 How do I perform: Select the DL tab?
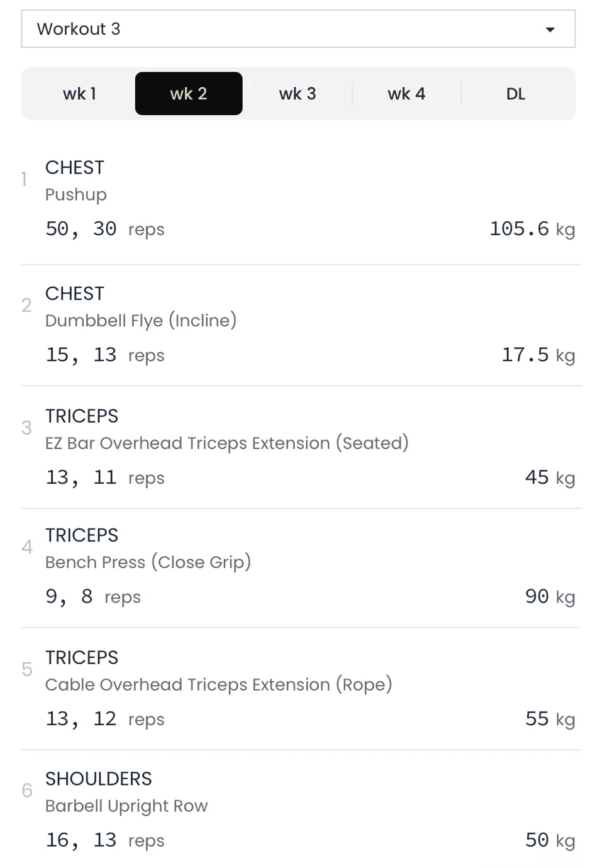pos(516,94)
